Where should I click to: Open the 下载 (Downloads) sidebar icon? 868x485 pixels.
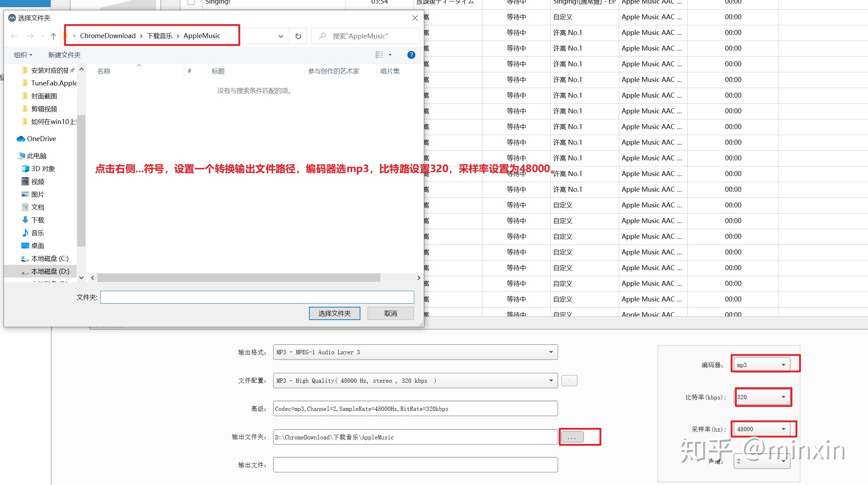[x=25, y=220]
